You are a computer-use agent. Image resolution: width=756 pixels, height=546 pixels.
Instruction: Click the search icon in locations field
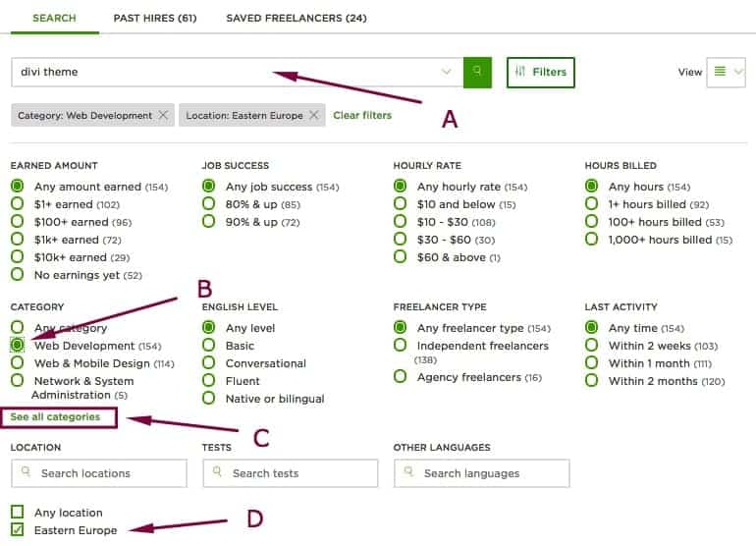[x=27, y=473]
